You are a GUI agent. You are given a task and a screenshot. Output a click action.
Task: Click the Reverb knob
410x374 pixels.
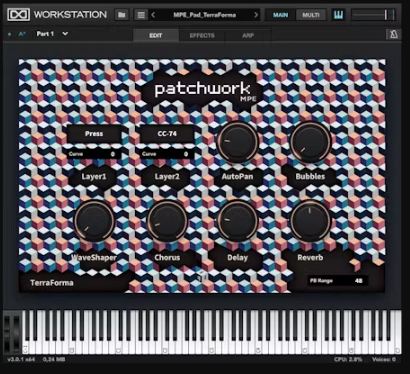[x=310, y=221]
